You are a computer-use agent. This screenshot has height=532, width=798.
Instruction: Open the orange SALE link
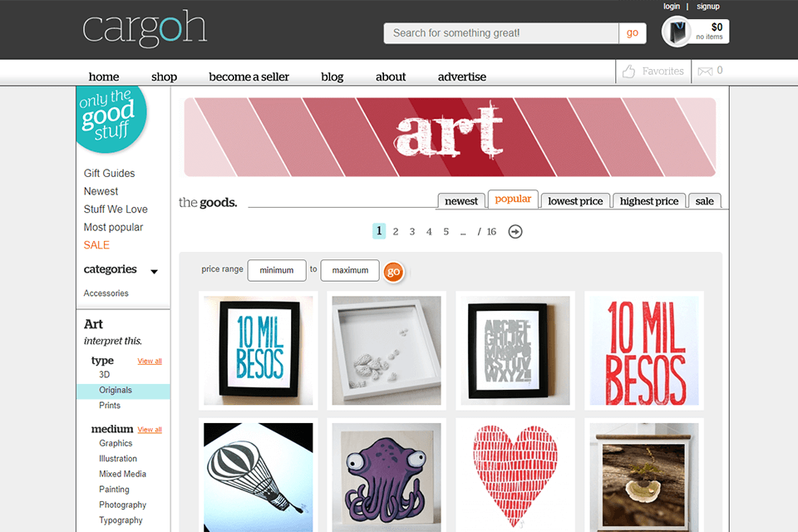coord(96,245)
